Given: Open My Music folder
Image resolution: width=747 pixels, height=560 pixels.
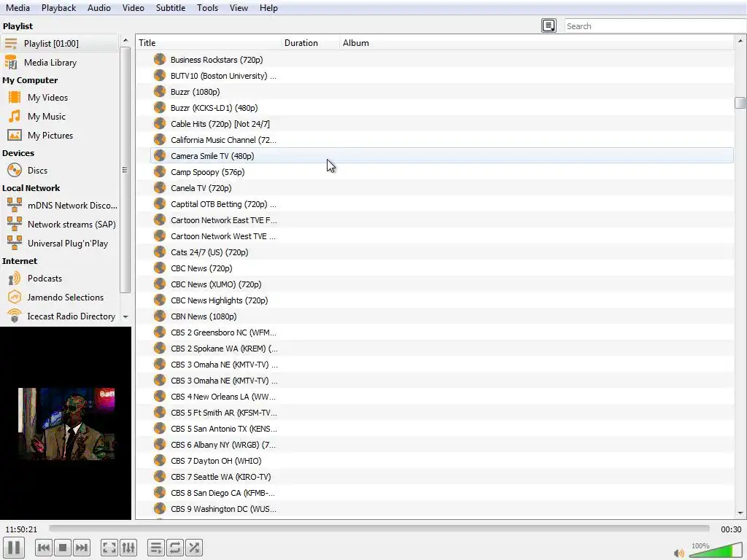Looking at the screenshot, I should tap(59, 117).
